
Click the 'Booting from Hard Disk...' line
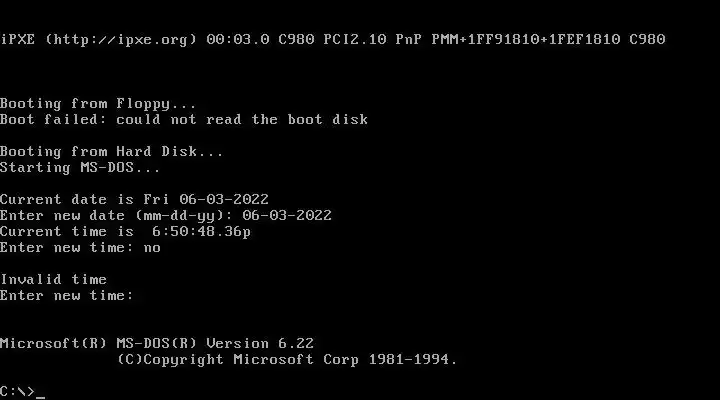coord(112,152)
